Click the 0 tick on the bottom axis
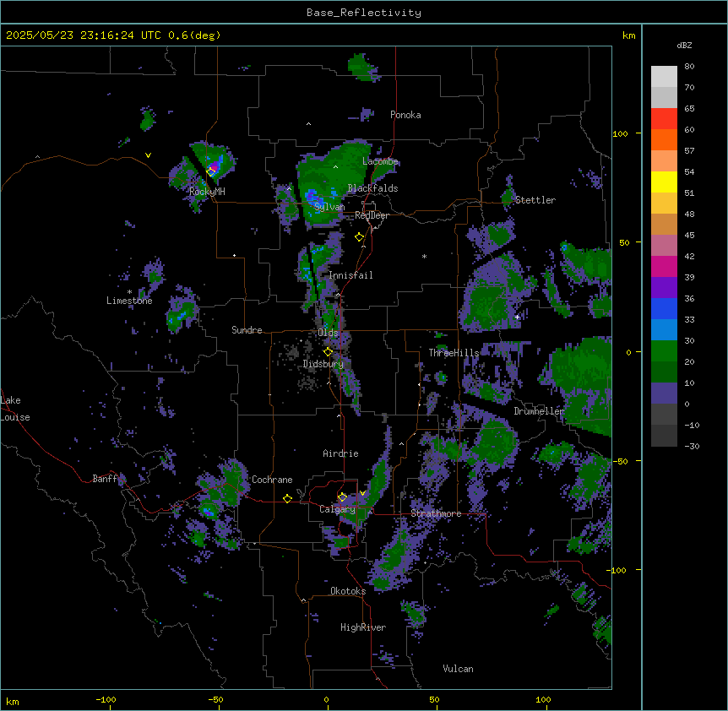The width and height of the screenshot is (728, 711). tap(326, 699)
